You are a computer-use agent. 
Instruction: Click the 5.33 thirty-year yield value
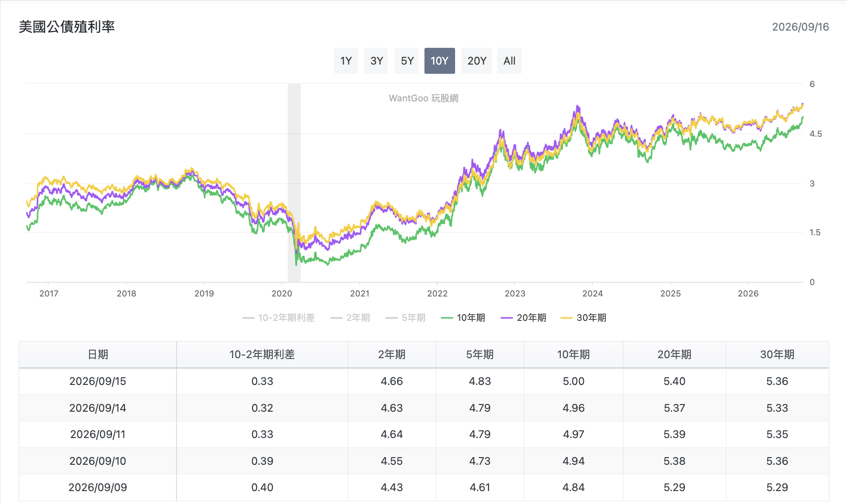click(x=777, y=408)
